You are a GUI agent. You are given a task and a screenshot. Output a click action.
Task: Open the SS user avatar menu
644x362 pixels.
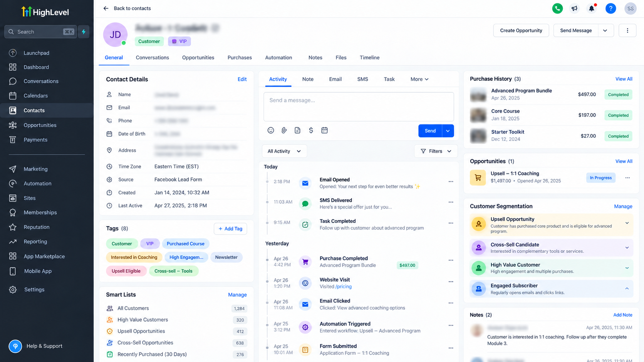pos(630,8)
